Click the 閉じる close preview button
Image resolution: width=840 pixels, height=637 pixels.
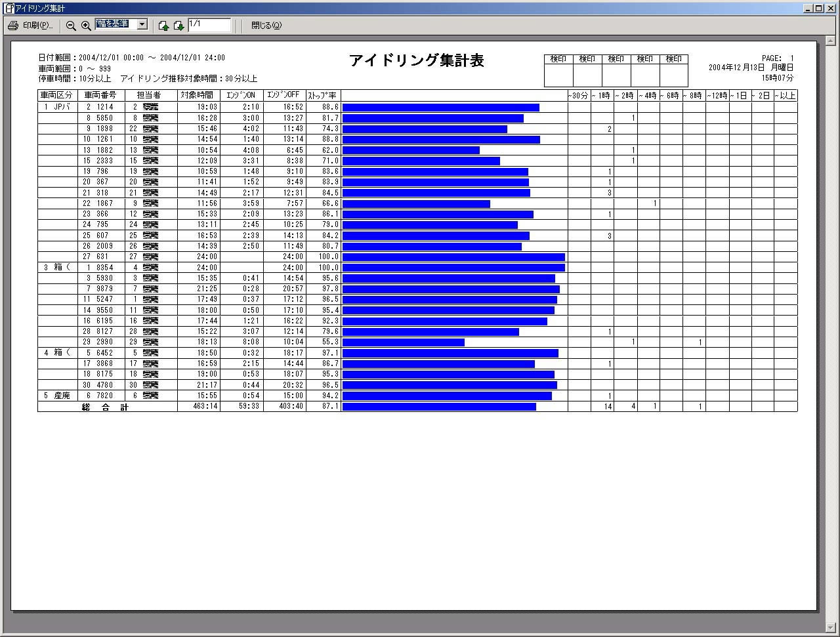point(266,26)
